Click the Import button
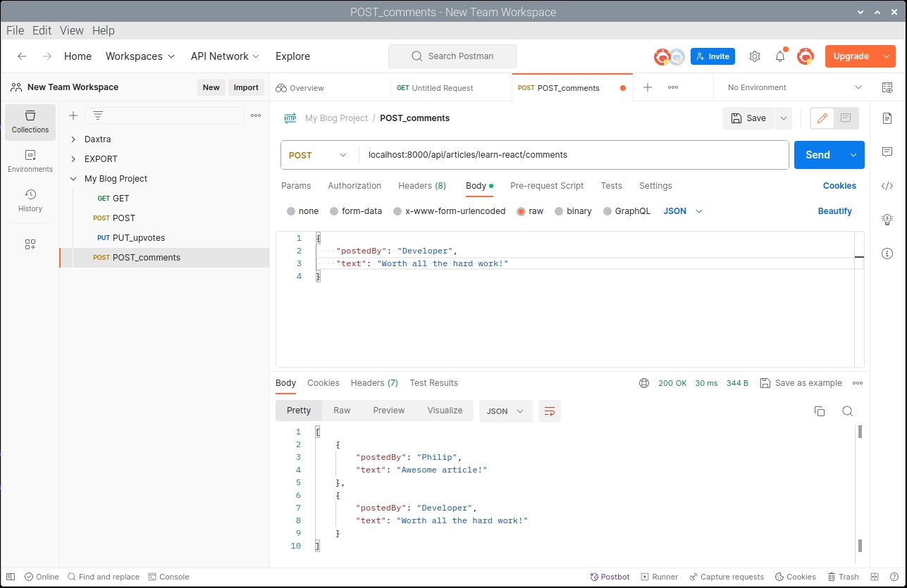This screenshot has width=907, height=588. [246, 87]
